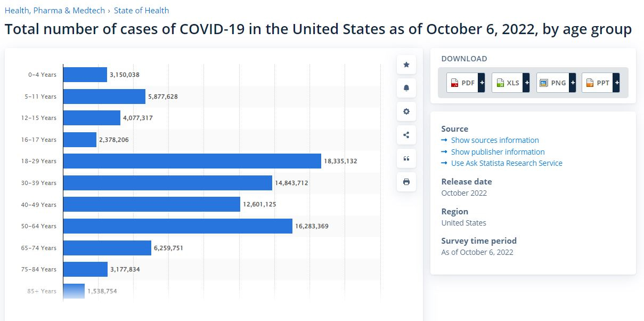Show sources information link
The height and width of the screenshot is (321, 644).
[x=495, y=140]
